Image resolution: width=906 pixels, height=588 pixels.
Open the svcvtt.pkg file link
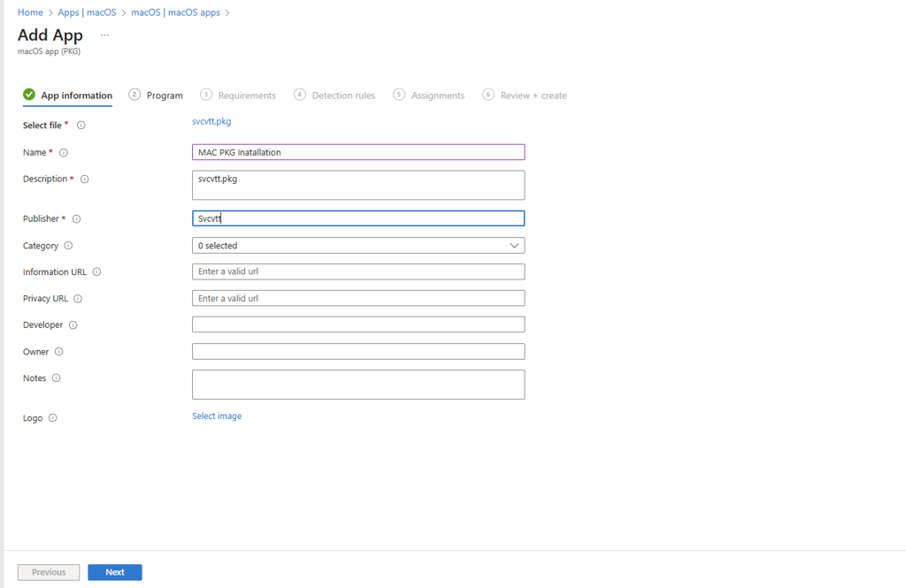pyautogui.click(x=211, y=121)
